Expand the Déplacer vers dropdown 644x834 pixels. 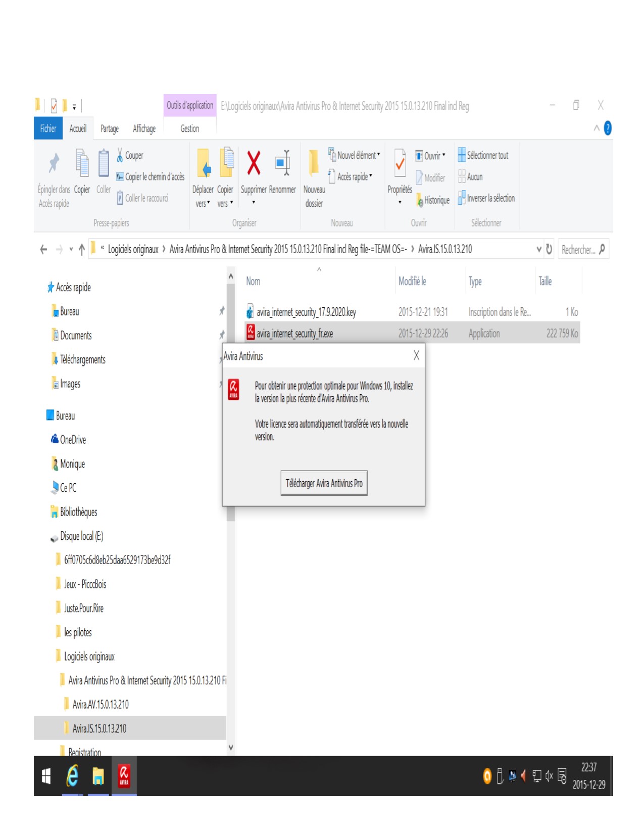click(x=203, y=204)
